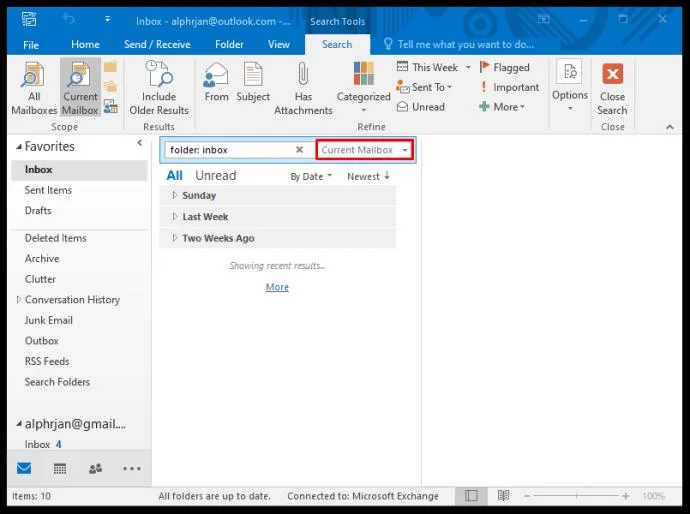Open Calendar in navigation bar
This screenshot has height=514, width=690.
pyautogui.click(x=60, y=469)
